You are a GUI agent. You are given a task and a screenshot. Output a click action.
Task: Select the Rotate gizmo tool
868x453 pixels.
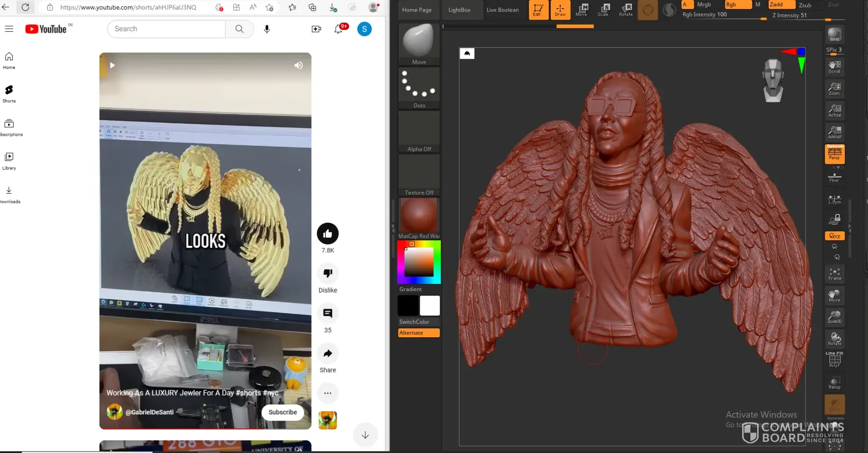(626, 10)
